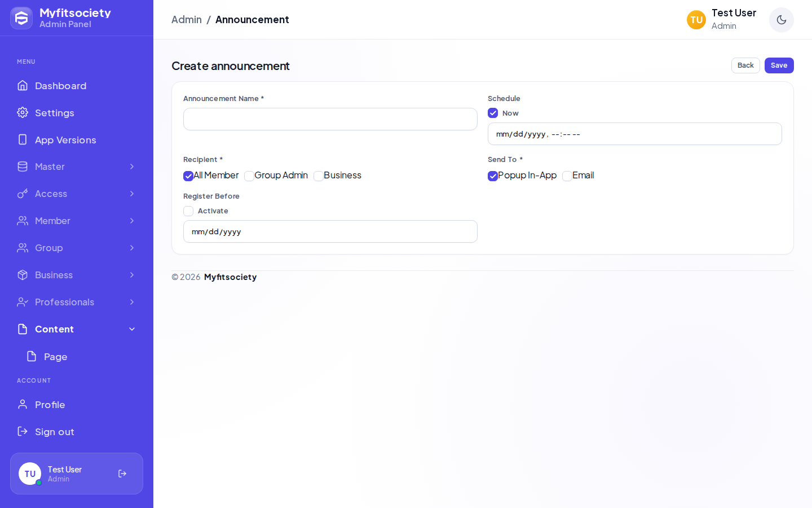Click the Profile person icon

pyautogui.click(x=23, y=404)
